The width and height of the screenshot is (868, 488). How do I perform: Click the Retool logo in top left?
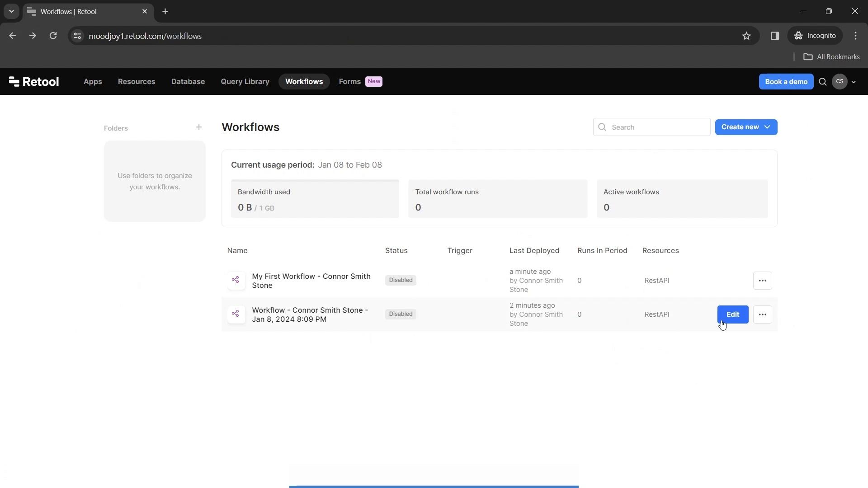33,81
